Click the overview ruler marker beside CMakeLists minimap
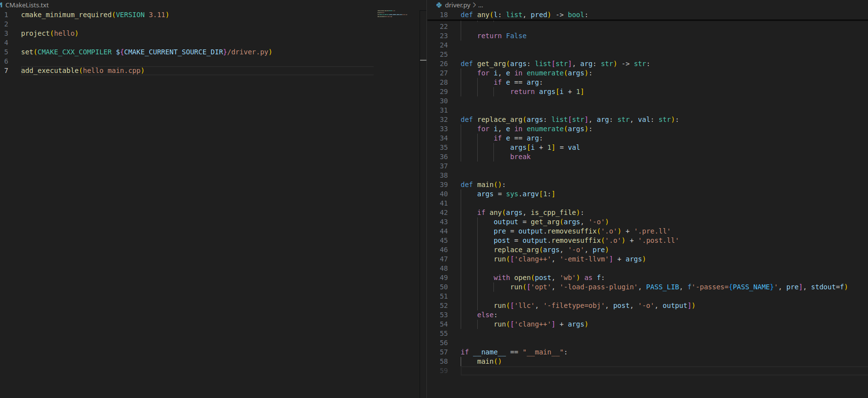Image resolution: width=868 pixels, height=398 pixels. [x=423, y=60]
